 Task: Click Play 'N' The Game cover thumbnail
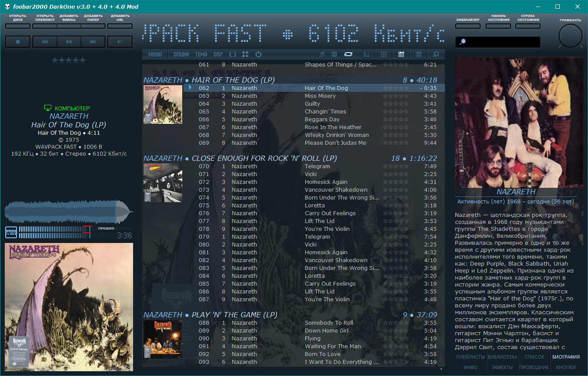coord(163,339)
